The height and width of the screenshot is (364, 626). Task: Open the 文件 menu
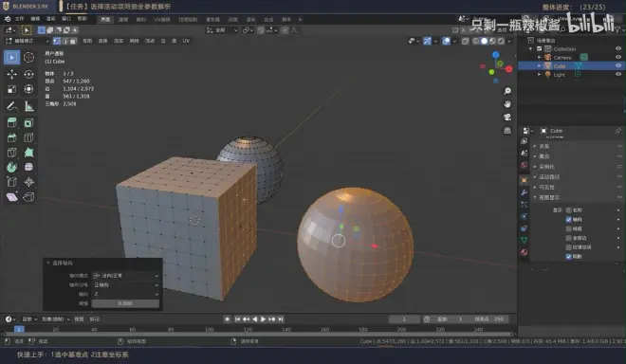coord(20,19)
